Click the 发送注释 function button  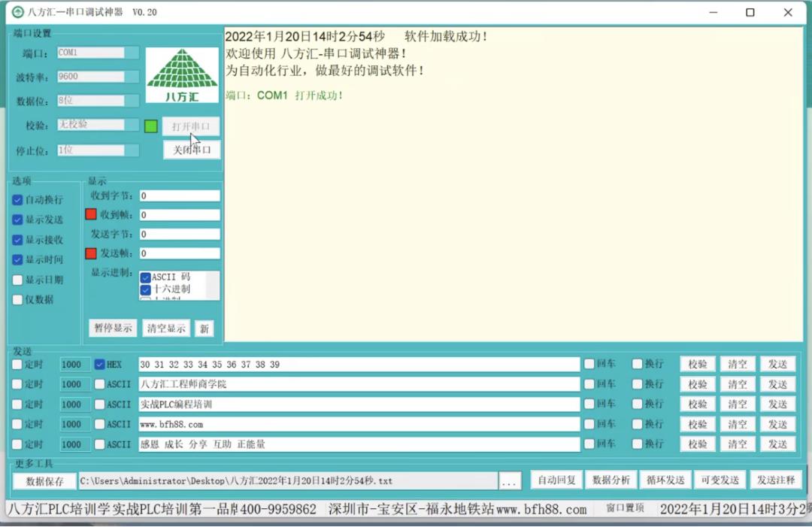pos(777,480)
